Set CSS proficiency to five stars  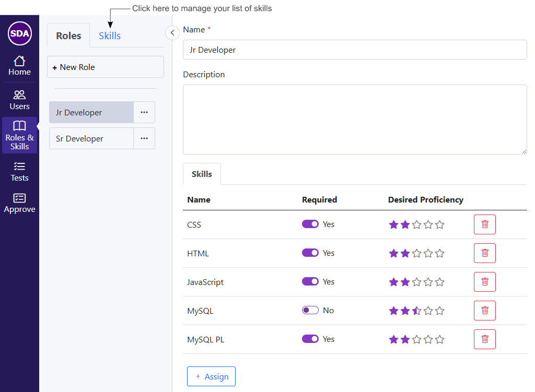click(x=440, y=224)
